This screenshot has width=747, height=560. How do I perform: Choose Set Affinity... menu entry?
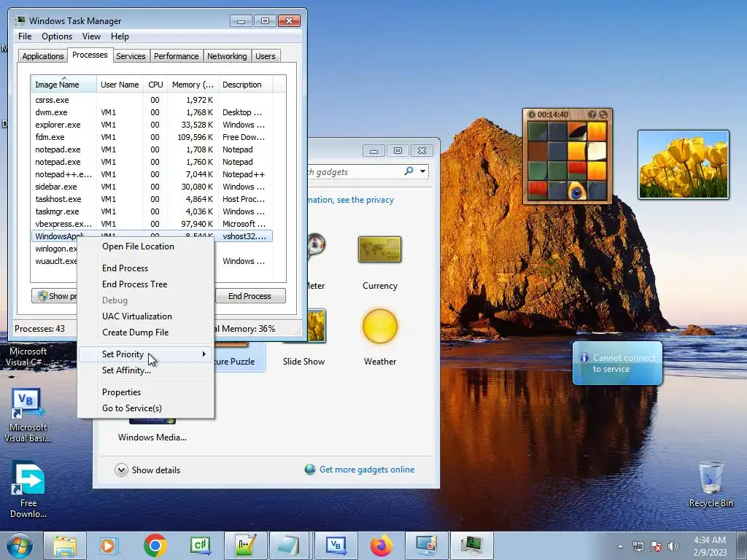(145, 370)
